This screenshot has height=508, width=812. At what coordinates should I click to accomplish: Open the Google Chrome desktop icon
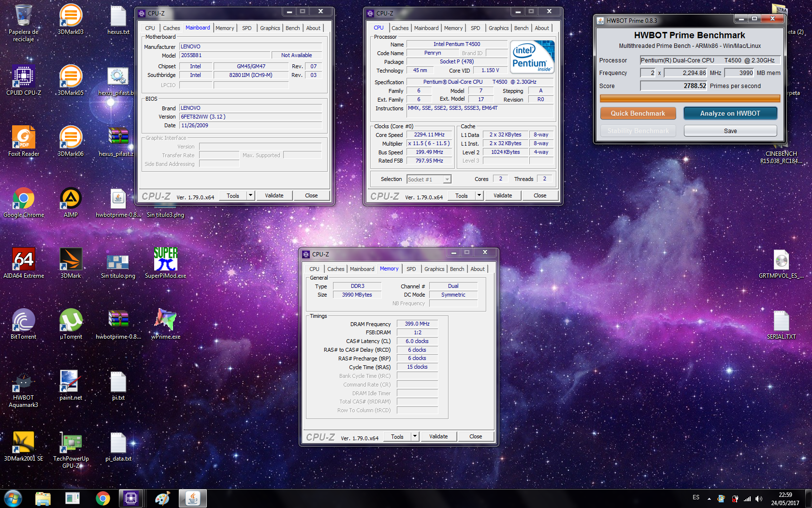coord(23,202)
